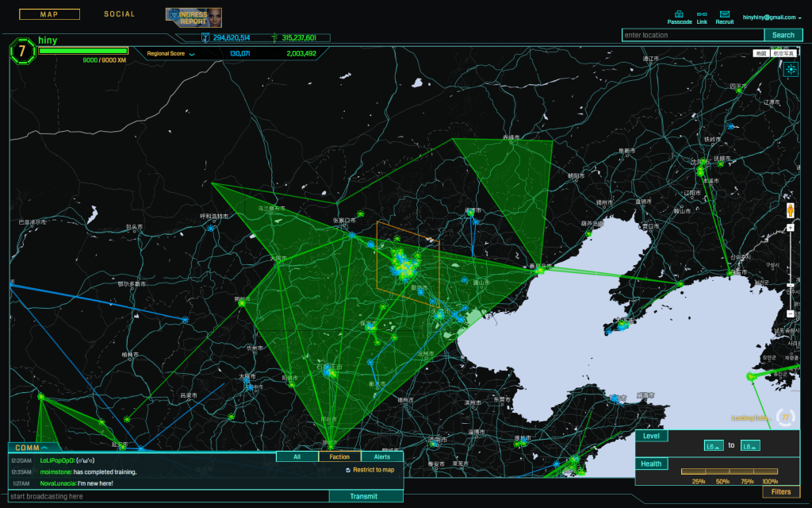Screen dimensions: 812x508
Task: Center map on current location crosshair
Action: coord(791,70)
